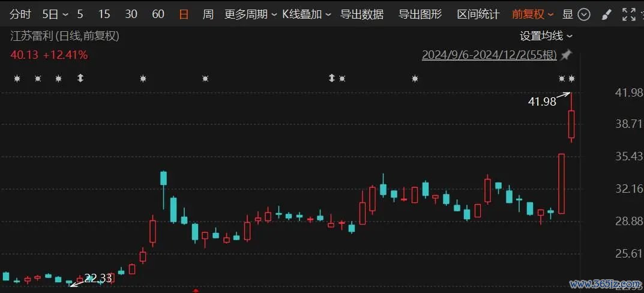
Task: Switch to the 分时 intraday chart
Action: point(20,14)
